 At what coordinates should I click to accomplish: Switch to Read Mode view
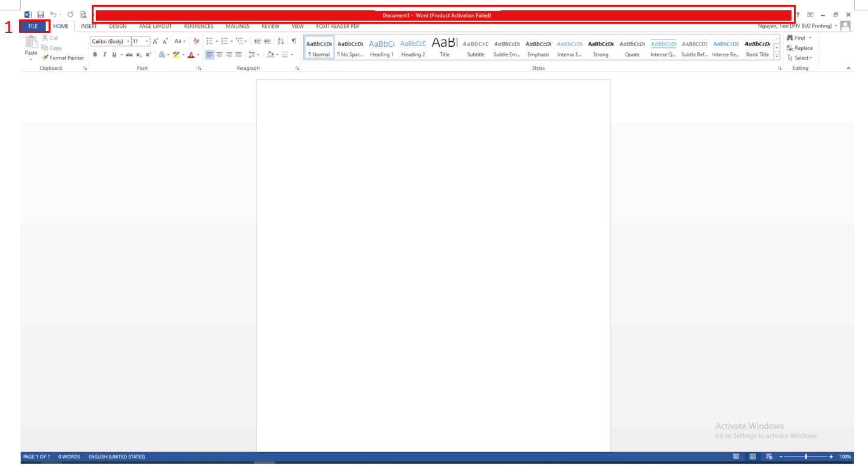[x=736, y=456]
